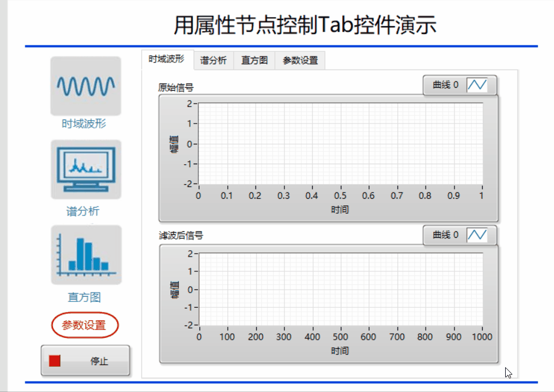Switch to the 谱分析 tab
The image size is (554, 392).
(x=214, y=60)
